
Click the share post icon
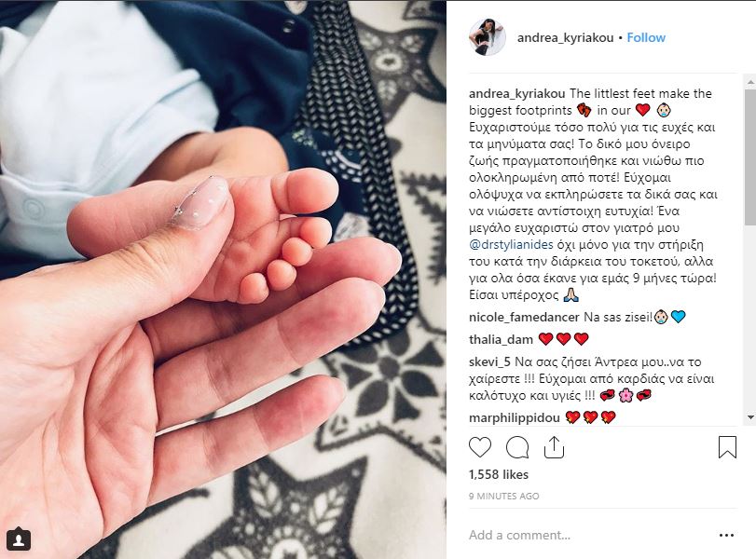coord(554,446)
